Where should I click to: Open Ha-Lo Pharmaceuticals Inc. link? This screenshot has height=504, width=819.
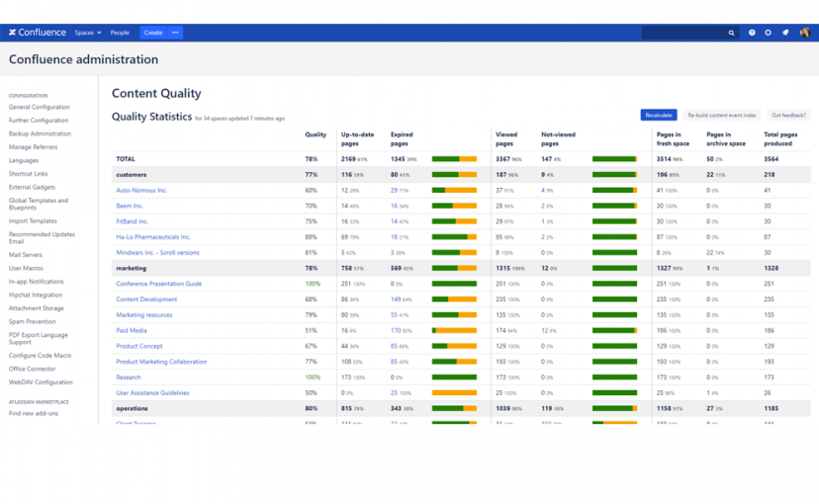[x=153, y=237]
